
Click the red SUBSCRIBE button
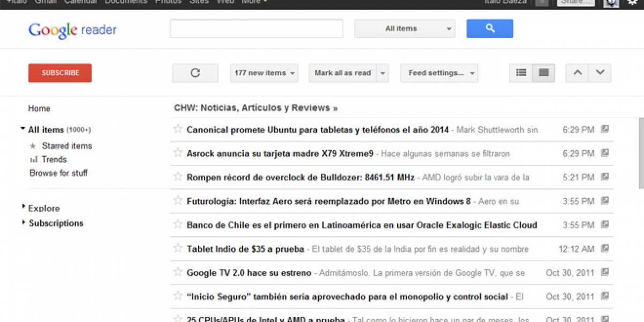tap(60, 73)
